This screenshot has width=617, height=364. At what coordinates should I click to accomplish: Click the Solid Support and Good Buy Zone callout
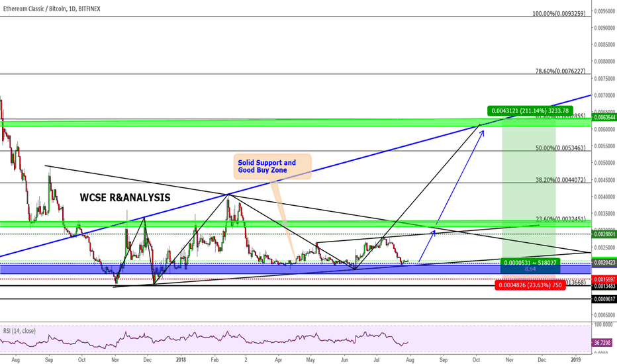[x=272, y=167]
